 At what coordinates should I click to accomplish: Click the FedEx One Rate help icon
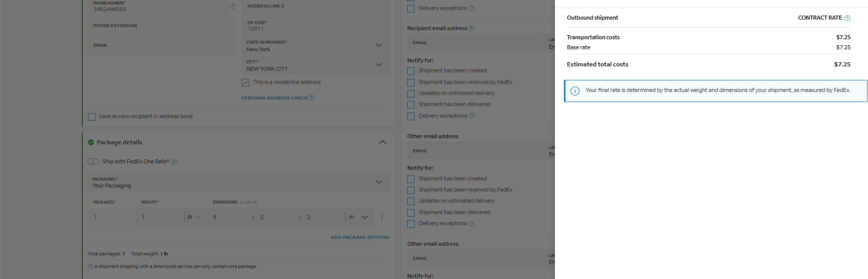[174, 162]
